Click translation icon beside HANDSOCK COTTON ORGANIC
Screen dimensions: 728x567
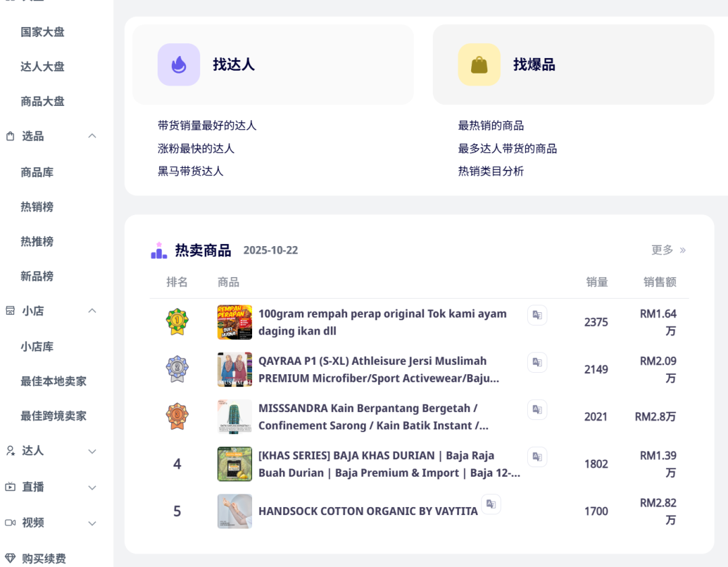point(491,504)
